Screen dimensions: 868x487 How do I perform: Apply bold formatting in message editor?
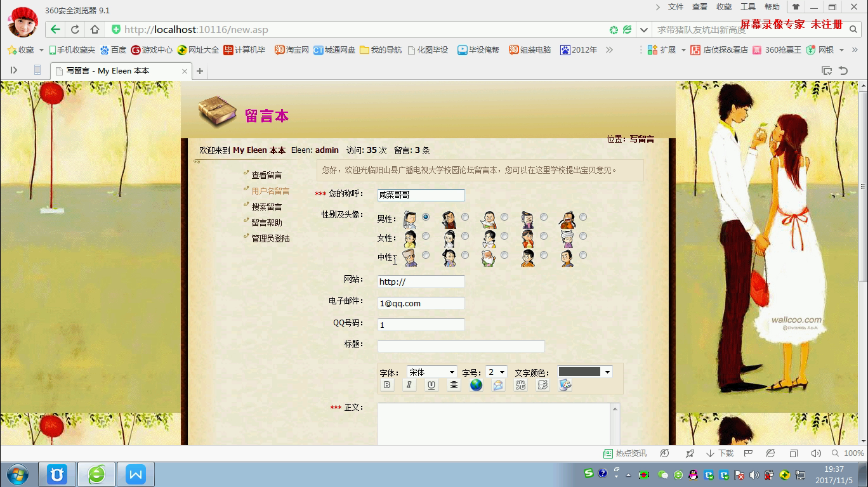[387, 385]
